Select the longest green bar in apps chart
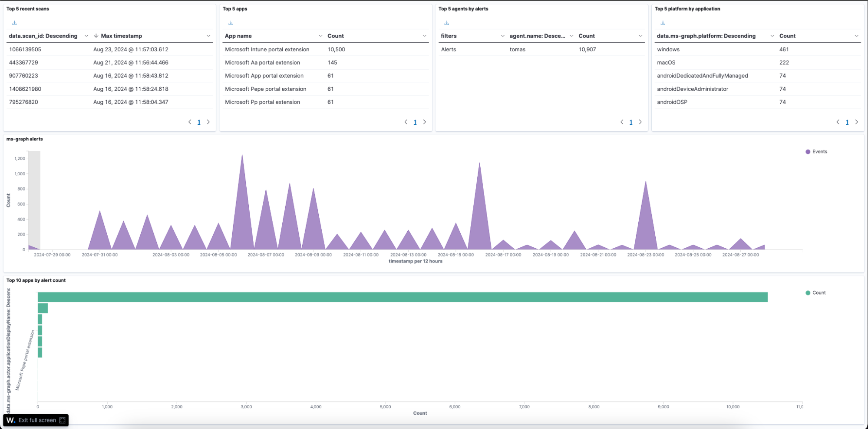This screenshot has width=868, height=429. pos(402,297)
